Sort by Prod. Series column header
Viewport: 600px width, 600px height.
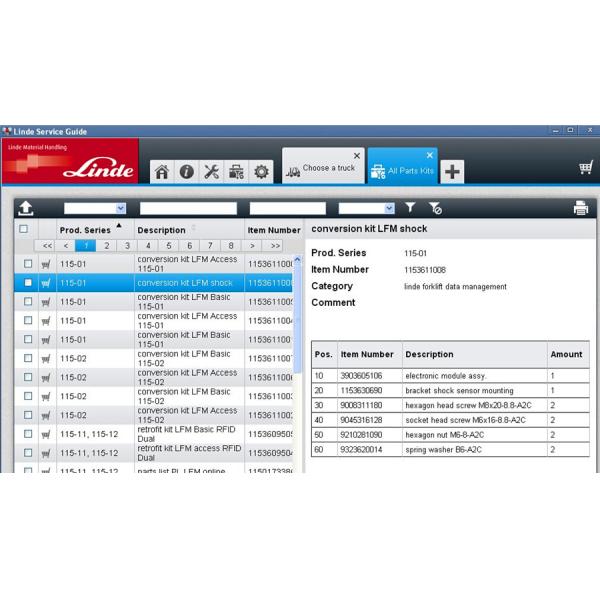pos(86,230)
